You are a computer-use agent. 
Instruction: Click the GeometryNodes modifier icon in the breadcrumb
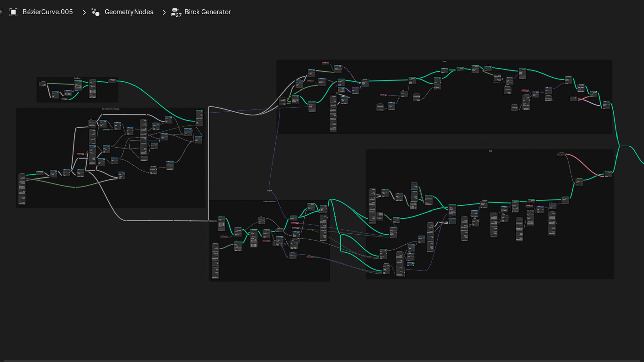pos(96,12)
